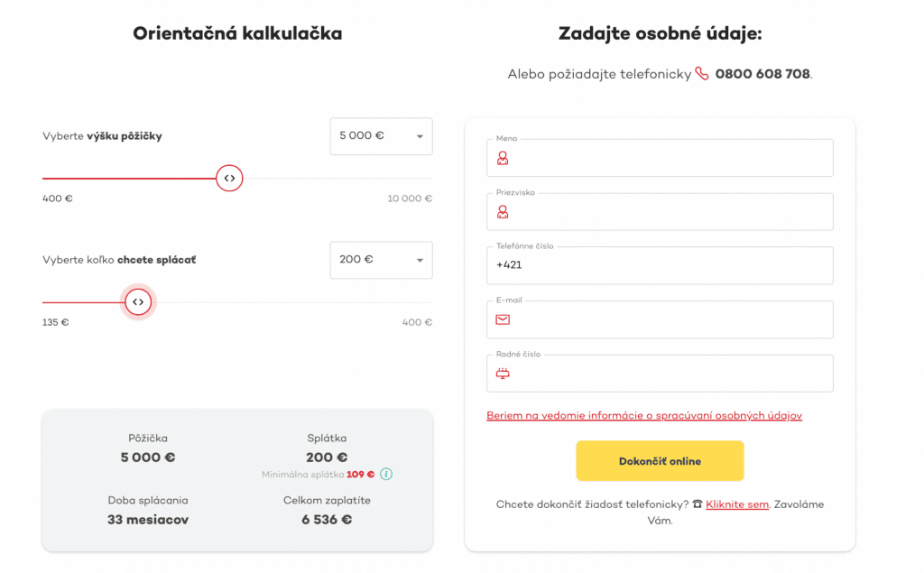Open the monthly payment 200 € dropdown

(x=381, y=260)
